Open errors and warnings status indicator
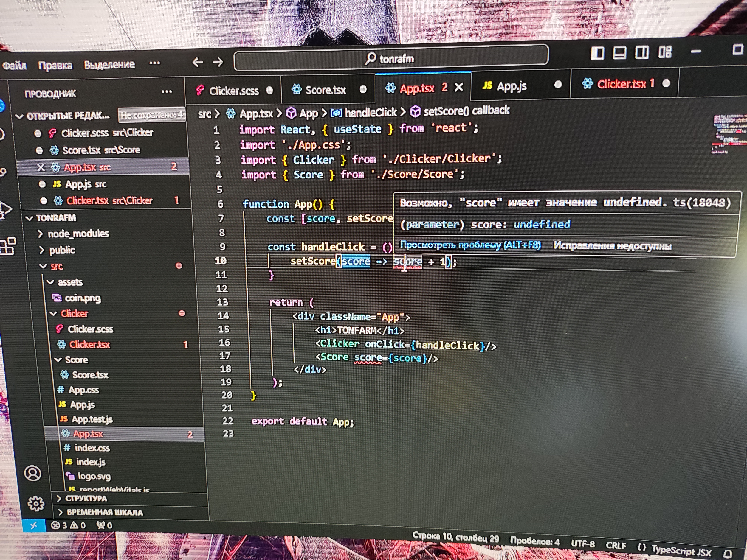Viewport: 747px width, 560px height. coord(68,526)
